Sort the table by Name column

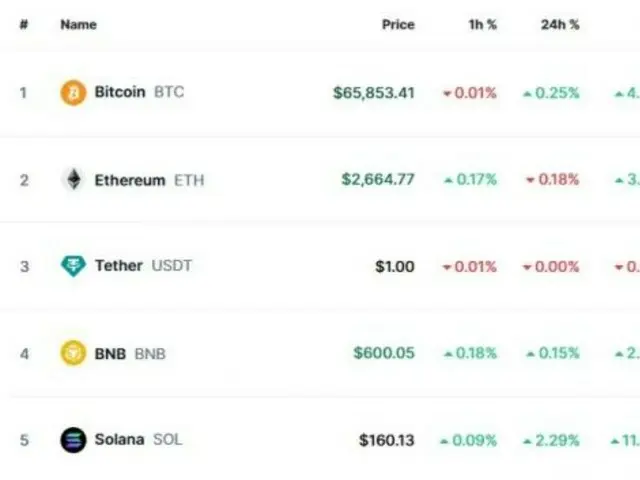[x=77, y=24]
